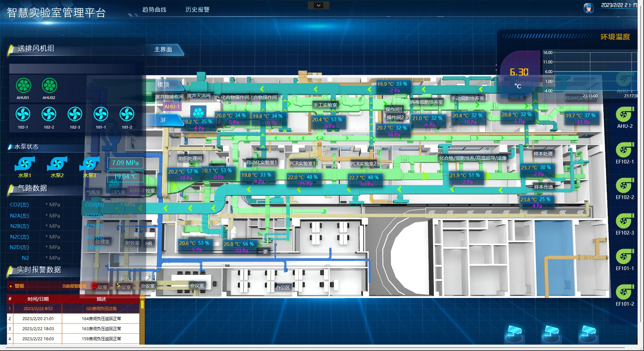644x351 pixels.
Task: Click the 描述 column header
Action: [x=101, y=299]
